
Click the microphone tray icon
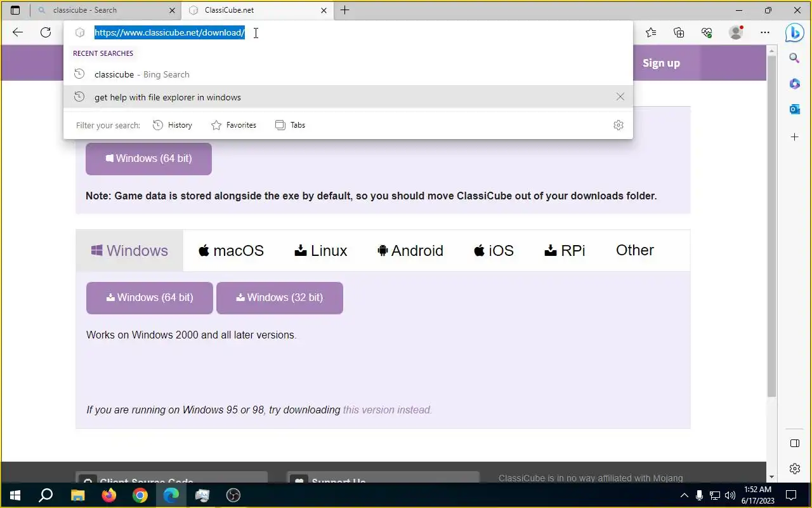(x=700, y=495)
